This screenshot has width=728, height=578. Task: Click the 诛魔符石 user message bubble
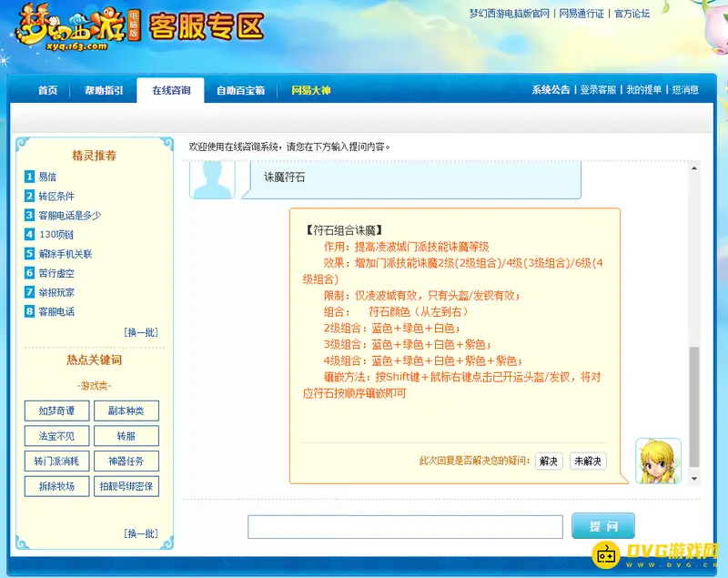click(x=411, y=179)
